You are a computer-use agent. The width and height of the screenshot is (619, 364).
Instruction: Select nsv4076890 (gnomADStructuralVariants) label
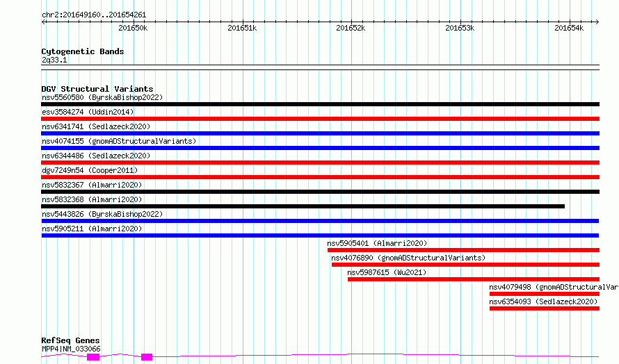click(x=408, y=258)
